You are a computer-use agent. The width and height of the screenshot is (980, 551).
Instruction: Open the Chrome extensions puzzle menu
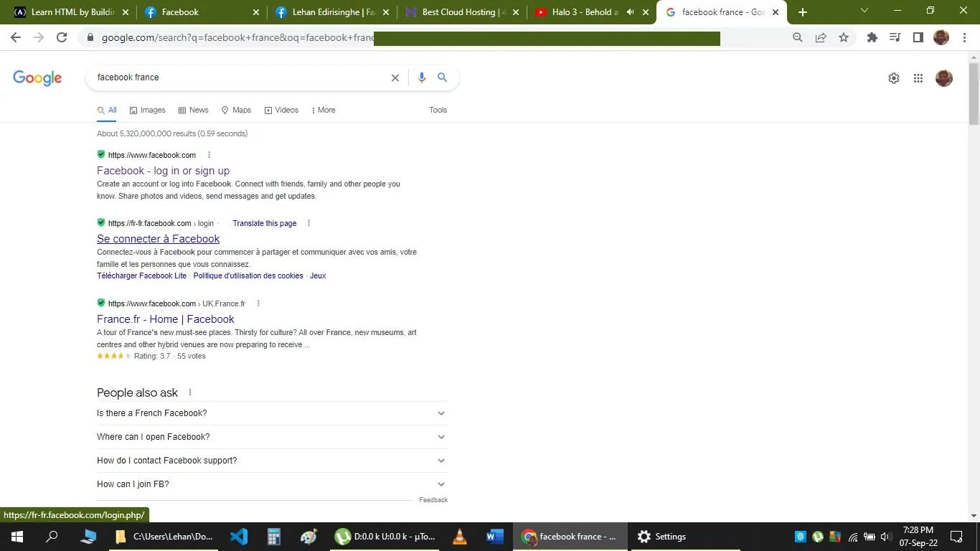click(x=872, y=37)
